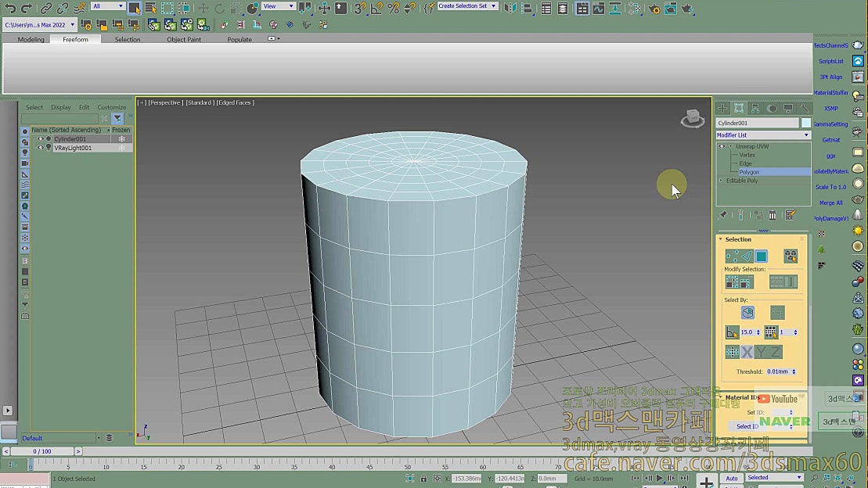Activate the Select and Rotate tool
This screenshot has height=488, width=868.
click(x=221, y=9)
